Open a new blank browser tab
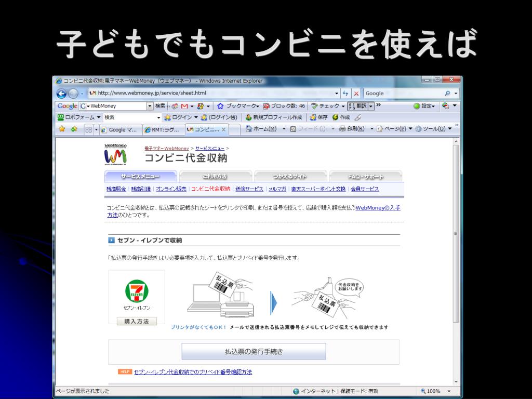This screenshot has height=399, width=532. pyautogui.click(x=234, y=129)
